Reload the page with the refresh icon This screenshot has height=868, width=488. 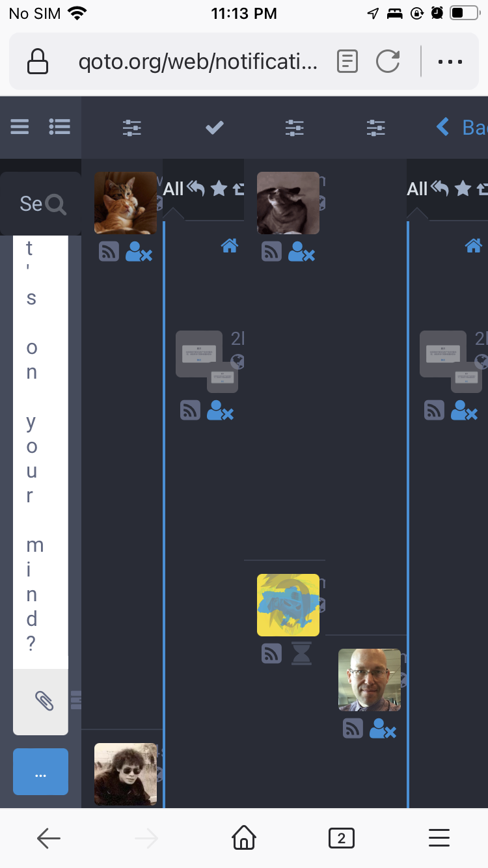pos(388,62)
